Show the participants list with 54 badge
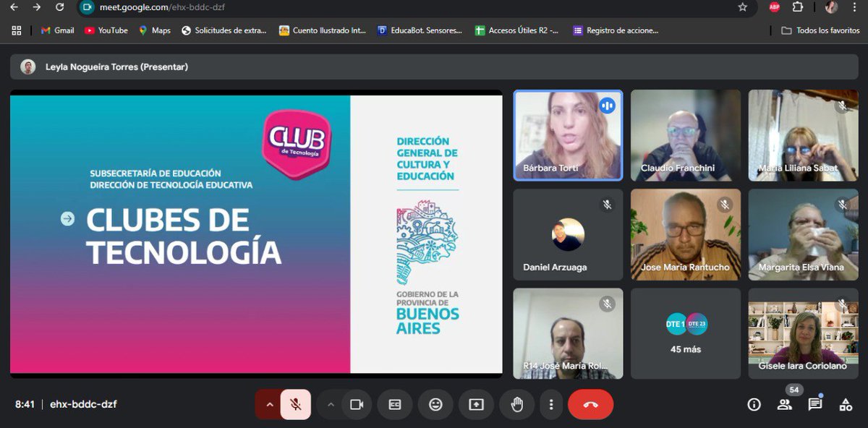868x428 pixels. (x=786, y=404)
